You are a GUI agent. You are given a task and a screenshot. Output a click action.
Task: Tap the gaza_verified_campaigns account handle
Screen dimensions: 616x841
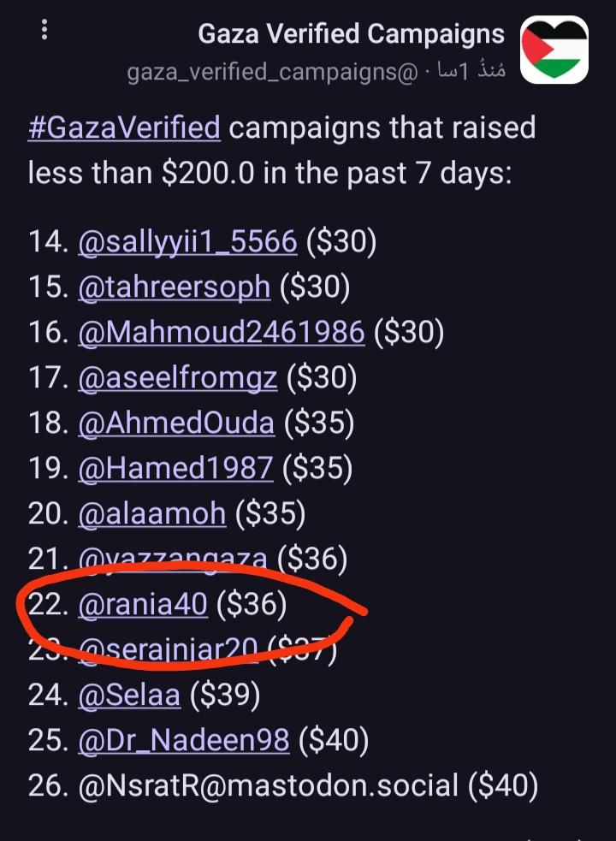click(272, 74)
